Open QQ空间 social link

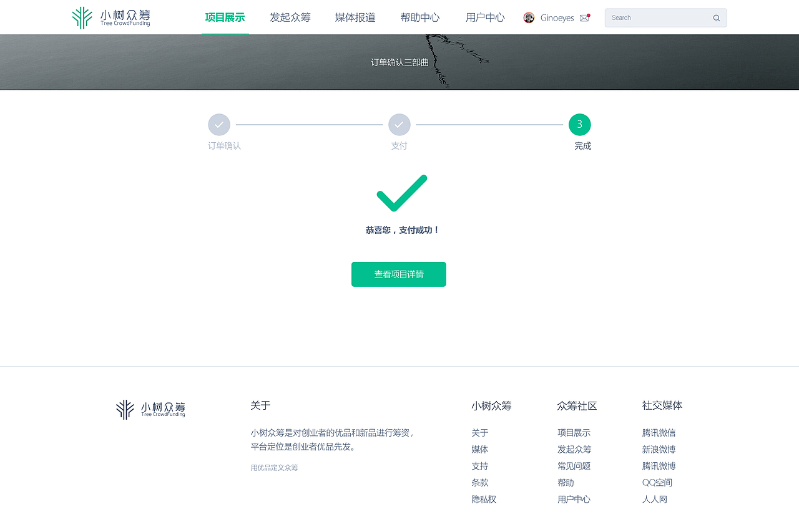coord(657,483)
